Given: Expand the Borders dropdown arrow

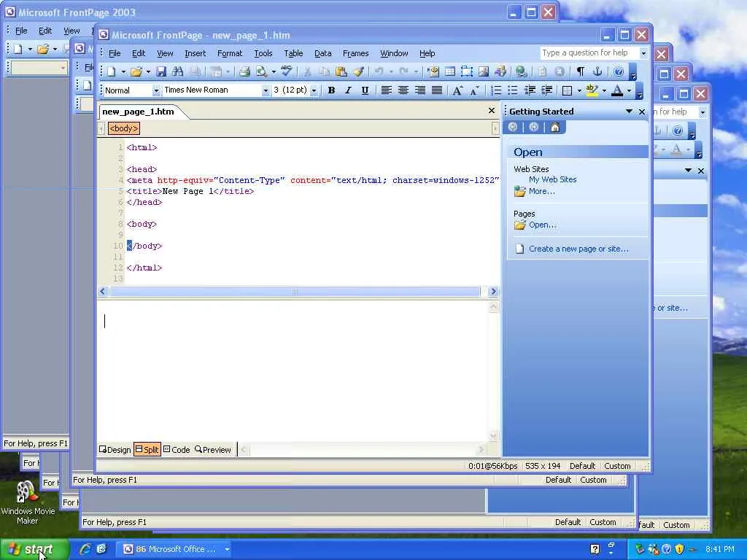Looking at the screenshot, I should pyautogui.click(x=579, y=90).
